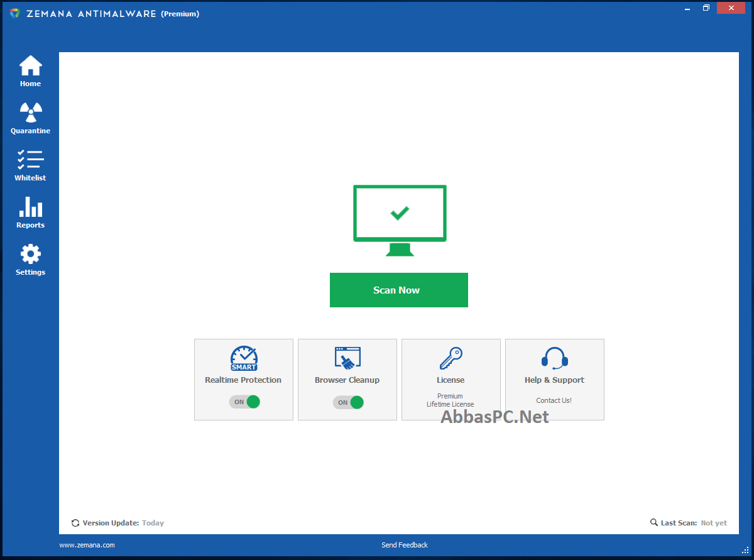Click the Version Update: Today status
Image resolution: width=754 pixels, height=560 pixels.
117,523
